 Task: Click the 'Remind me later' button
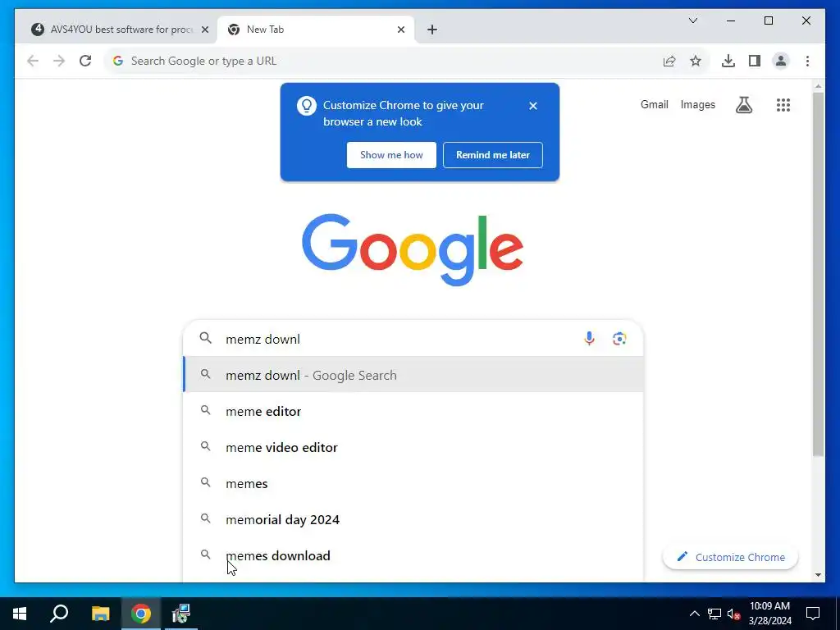coord(492,155)
